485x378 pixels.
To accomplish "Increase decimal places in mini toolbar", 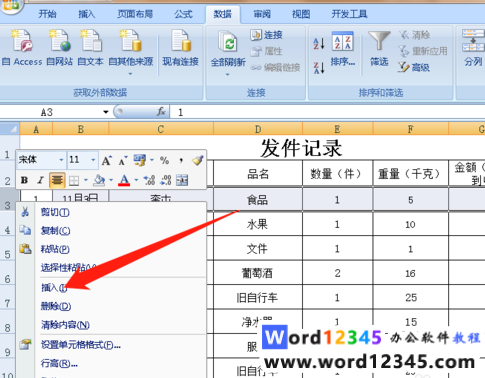I will coord(149,180).
